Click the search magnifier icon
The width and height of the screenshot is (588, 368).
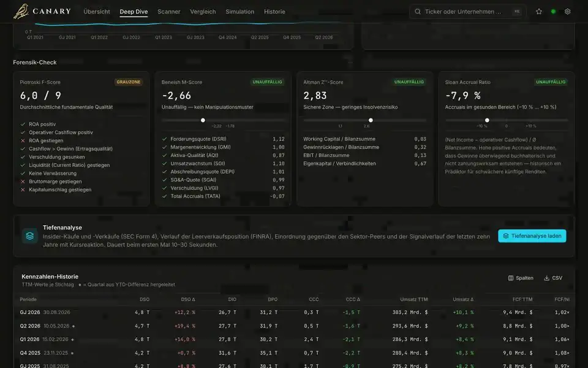pyautogui.click(x=417, y=12)
